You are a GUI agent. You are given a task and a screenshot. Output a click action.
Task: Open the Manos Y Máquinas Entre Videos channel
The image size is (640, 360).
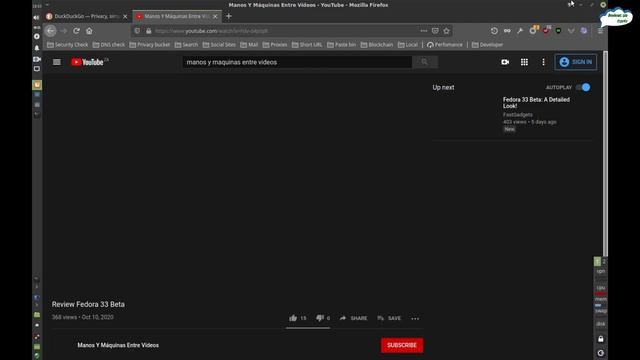118,345
